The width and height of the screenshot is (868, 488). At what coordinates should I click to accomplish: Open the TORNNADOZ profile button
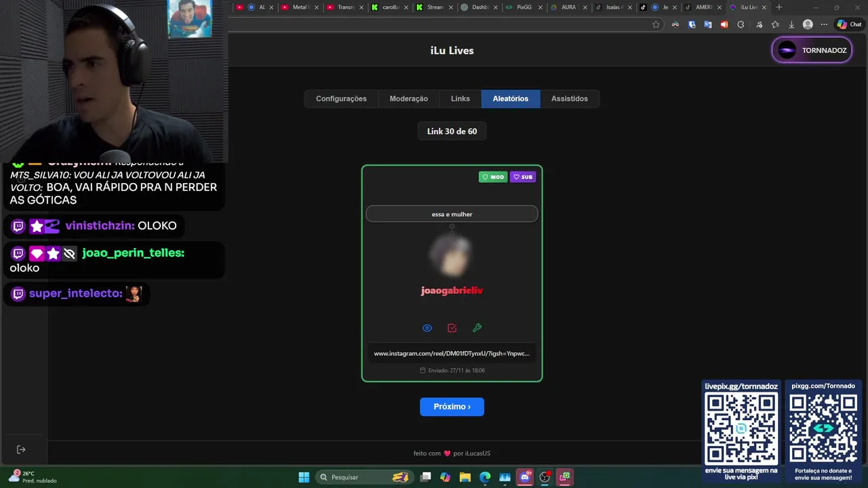(812, 50)
